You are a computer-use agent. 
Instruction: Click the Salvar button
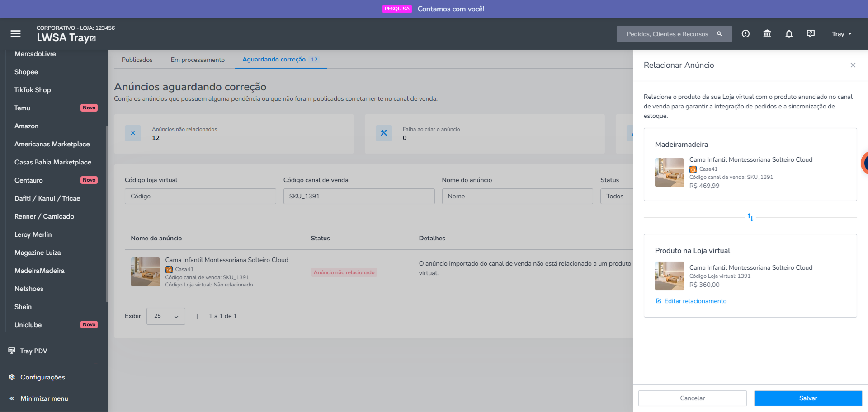click(808, 398)
